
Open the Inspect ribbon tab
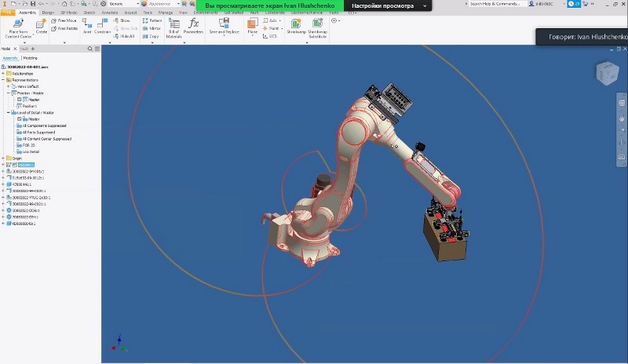tap(129, 13)
